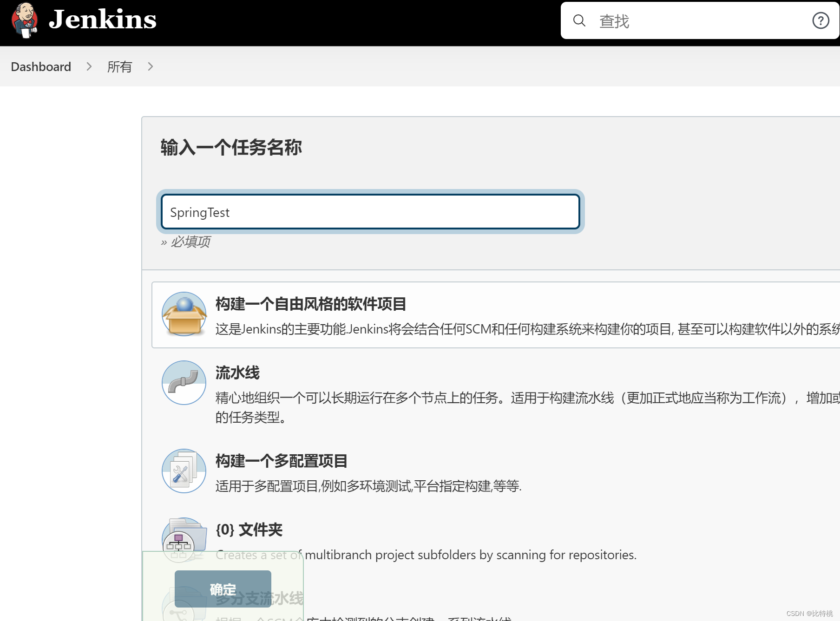840x621 pixels.
Task: Click the Jenkins butler logo icon
Action: [x=25, y=20]
